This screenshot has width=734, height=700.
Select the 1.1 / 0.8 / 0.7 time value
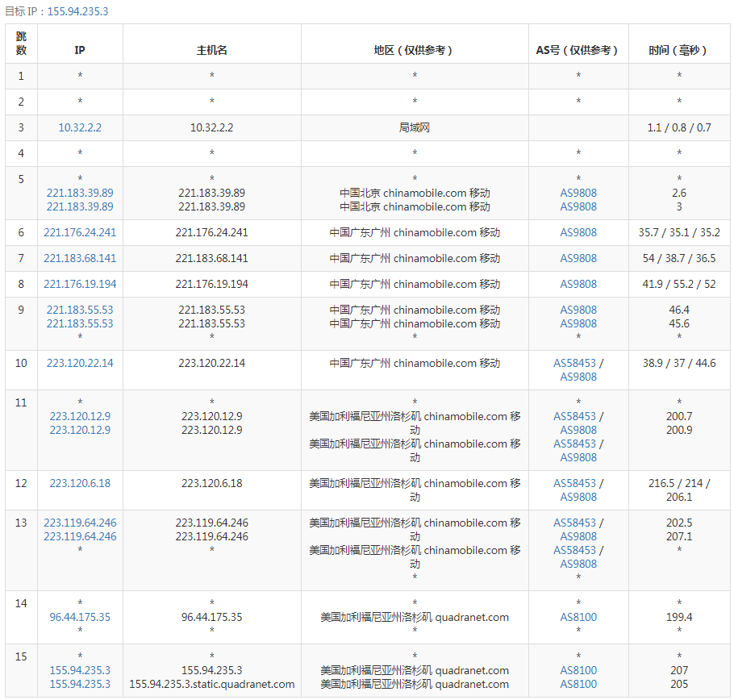(x=679, y=127)
